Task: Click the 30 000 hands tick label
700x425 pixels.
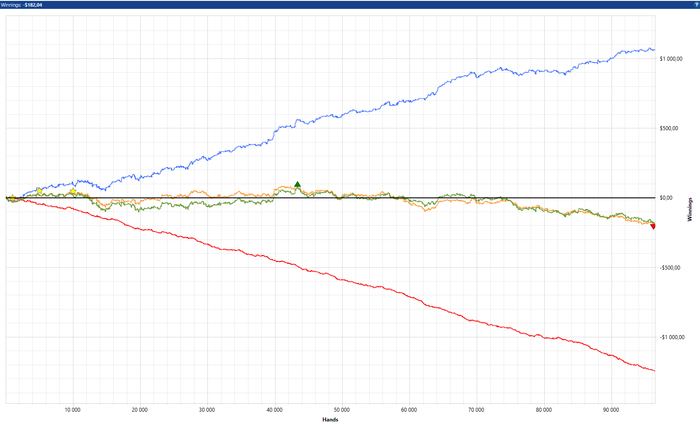Action: point(207,410)
